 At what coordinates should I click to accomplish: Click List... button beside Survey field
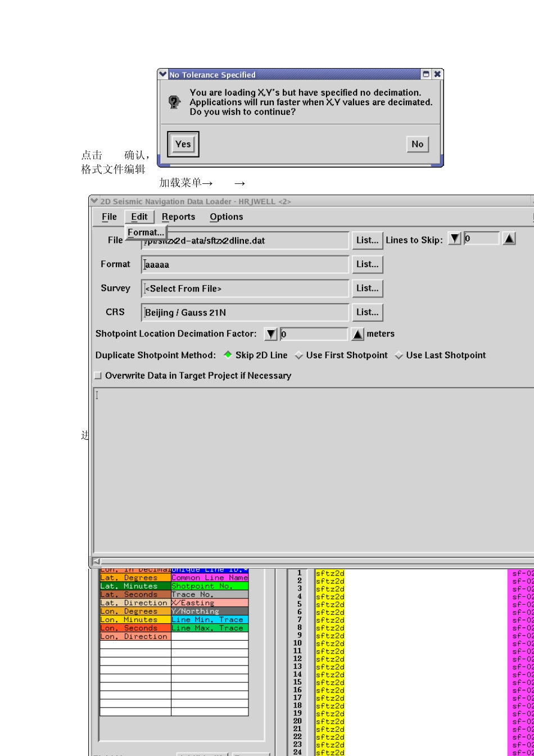[368, 288]
